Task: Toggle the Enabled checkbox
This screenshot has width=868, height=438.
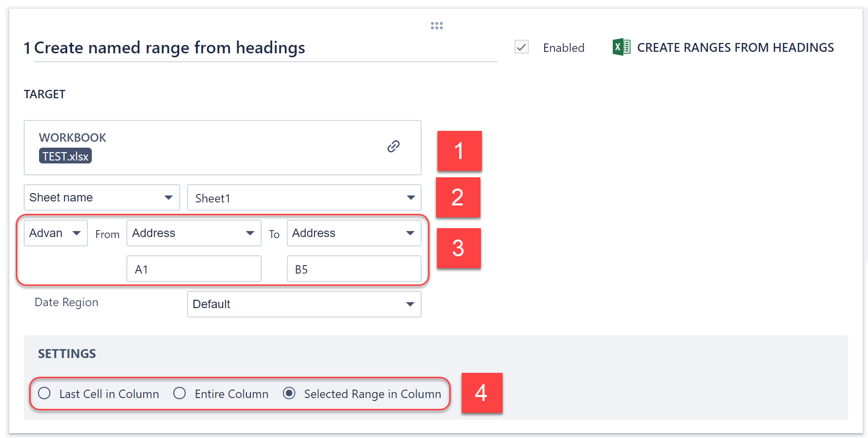Action: click(x=521, y=47)
